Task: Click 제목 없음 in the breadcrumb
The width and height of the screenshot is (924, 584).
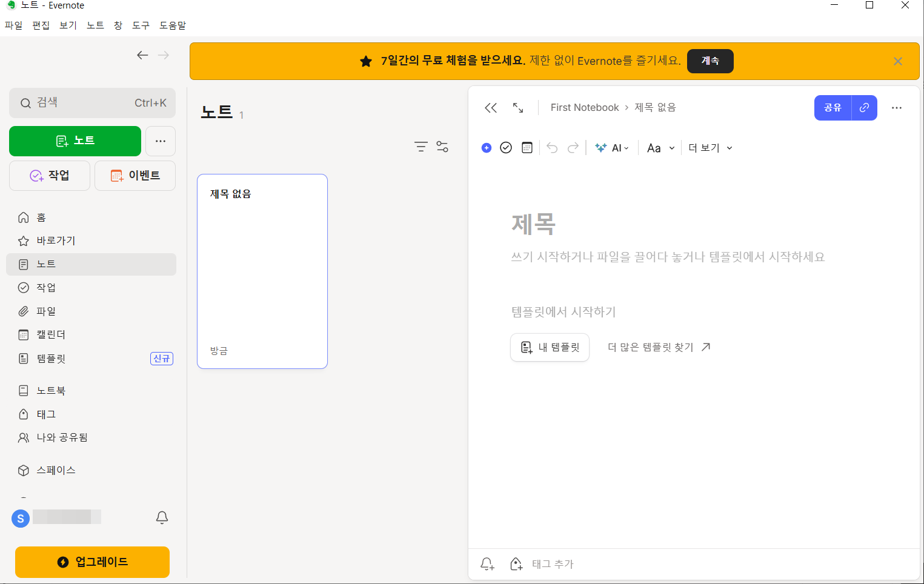Action: tap(655, 107)
